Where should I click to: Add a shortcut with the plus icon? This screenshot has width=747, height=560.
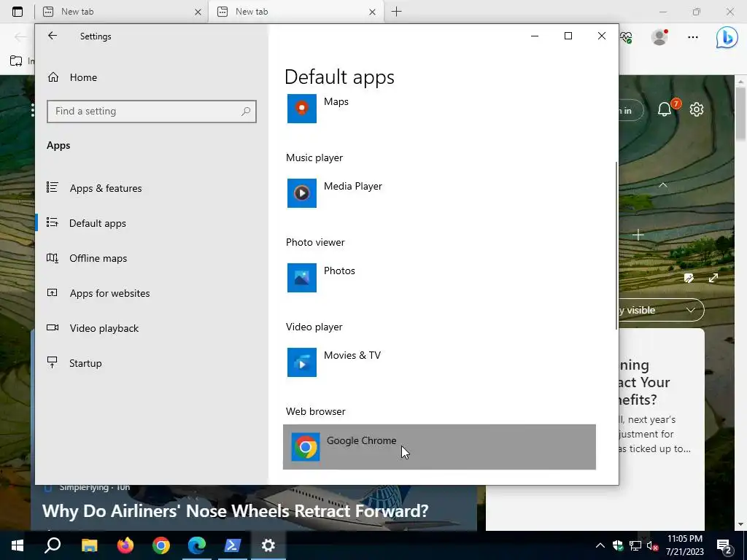(638, 235)
